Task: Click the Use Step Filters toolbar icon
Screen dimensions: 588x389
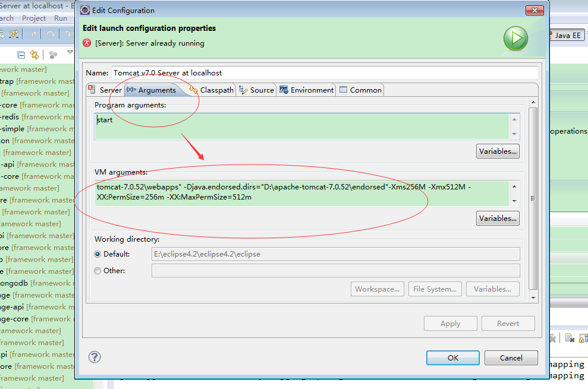Action: [14, 34]
